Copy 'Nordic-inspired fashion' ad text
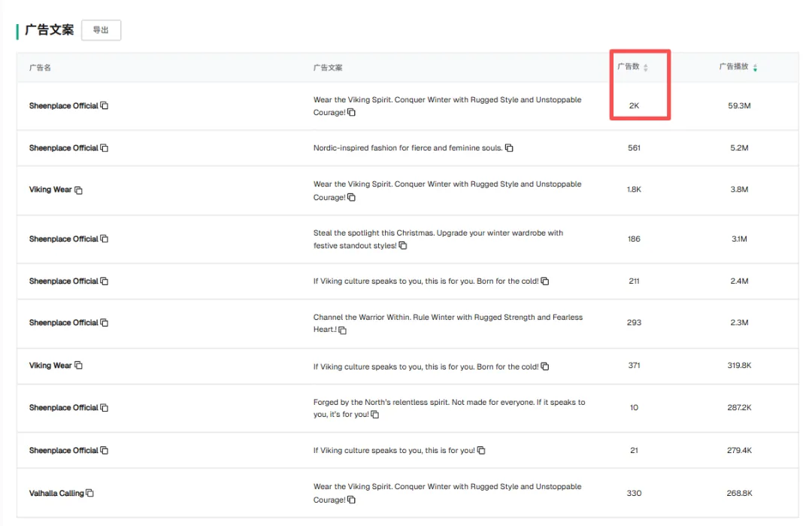This screenshot has width=812, height=526. [x=509, y=148]
